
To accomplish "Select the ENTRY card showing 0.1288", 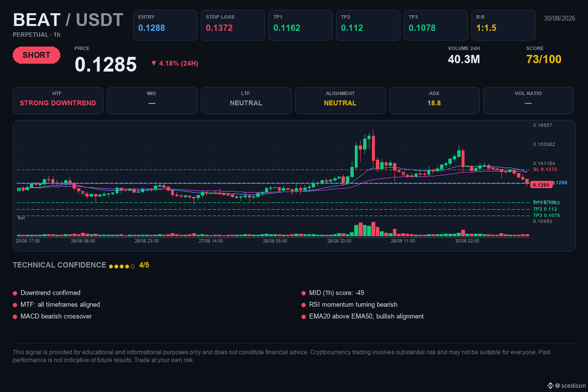I will coord(165,25).
